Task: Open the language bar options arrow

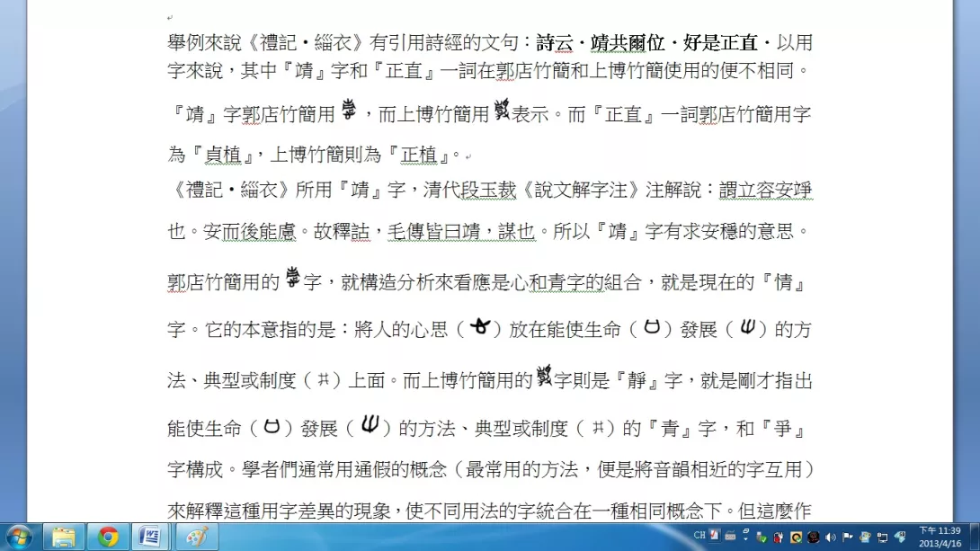Action: tap(745, 539)
